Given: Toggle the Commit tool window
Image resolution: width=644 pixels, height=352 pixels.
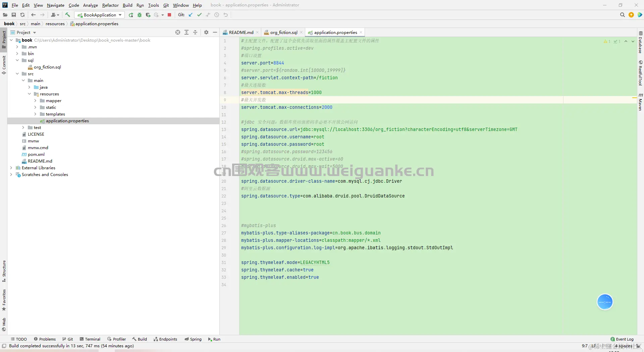Looking at the screenshot, I should 4,65.
